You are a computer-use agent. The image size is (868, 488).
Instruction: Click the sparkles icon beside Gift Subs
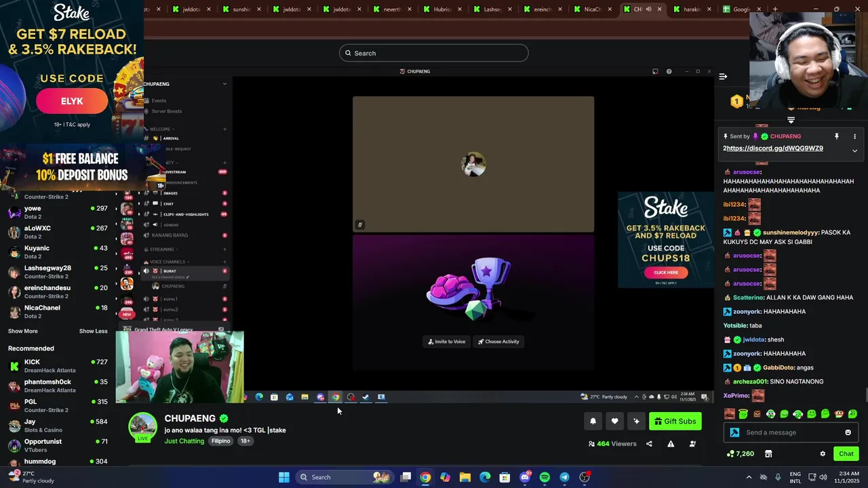(636, 421)
